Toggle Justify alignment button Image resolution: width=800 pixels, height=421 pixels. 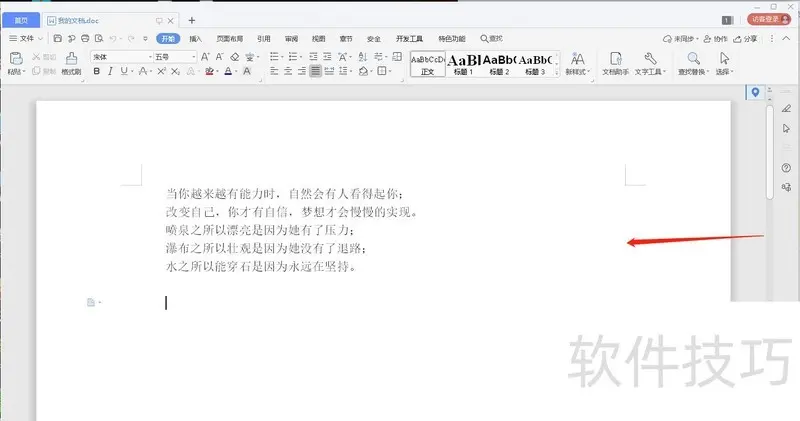pyautogui.click(x=316, y=71)
